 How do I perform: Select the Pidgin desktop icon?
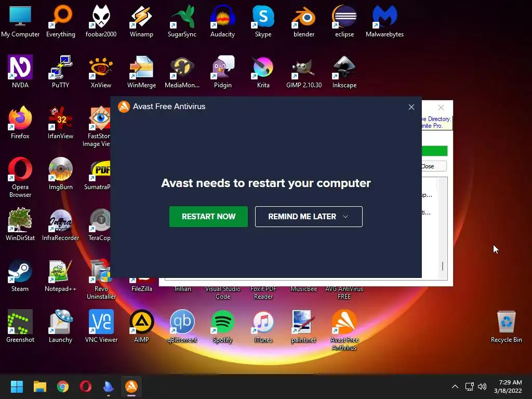pos(222,72)
